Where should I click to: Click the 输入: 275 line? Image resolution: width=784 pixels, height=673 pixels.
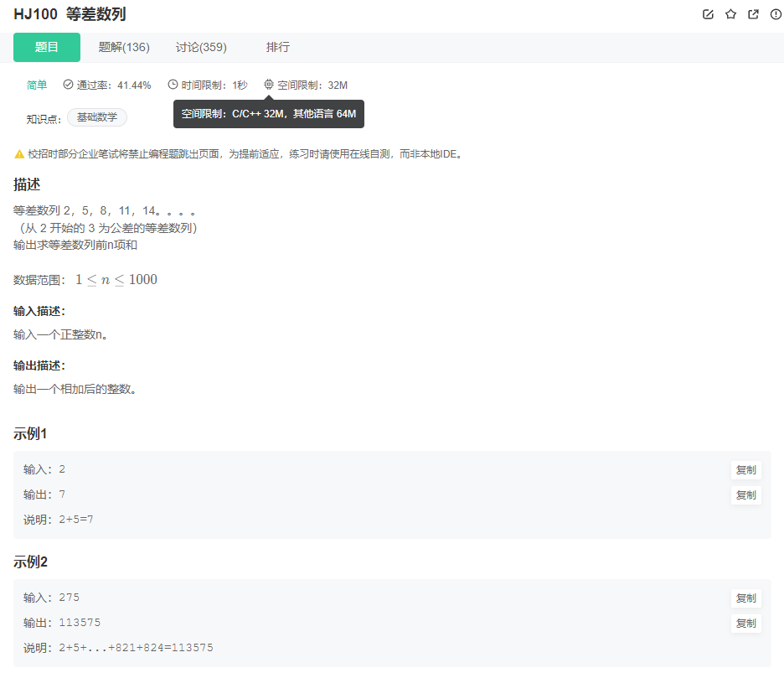tap(51, 598)
